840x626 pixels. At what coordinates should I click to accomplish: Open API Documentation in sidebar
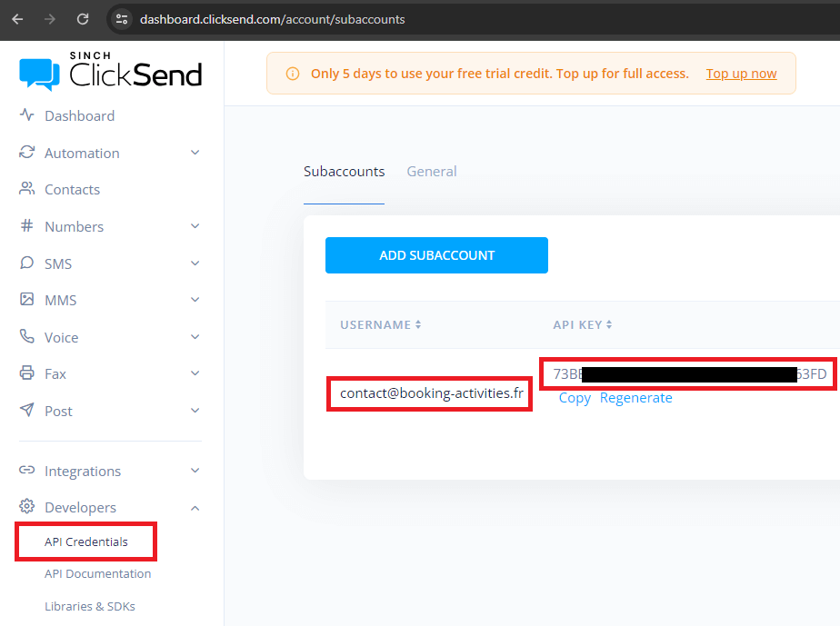(97, 573)
